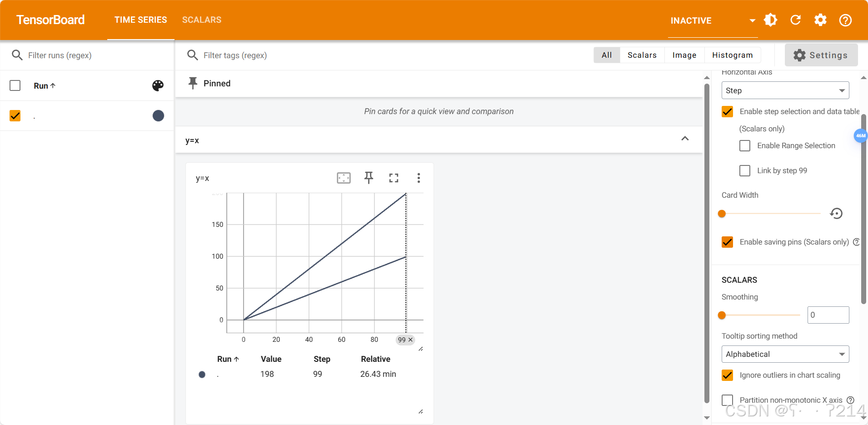Open the INACTIVE dashboards dropdown
Screen dimensions: 868x425
click(713, 20)
